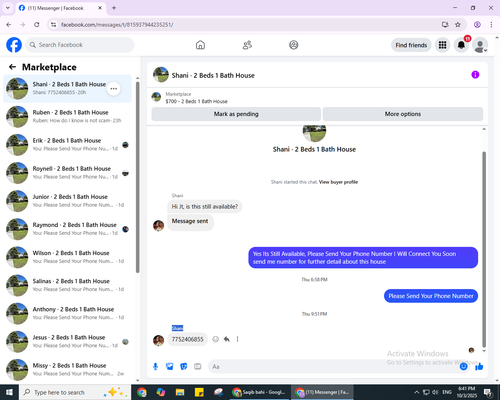Viewport: 500px width, 400px height.
Task: Click Mark as pending button
Action: pyautogui.click(x=236, y=114)
